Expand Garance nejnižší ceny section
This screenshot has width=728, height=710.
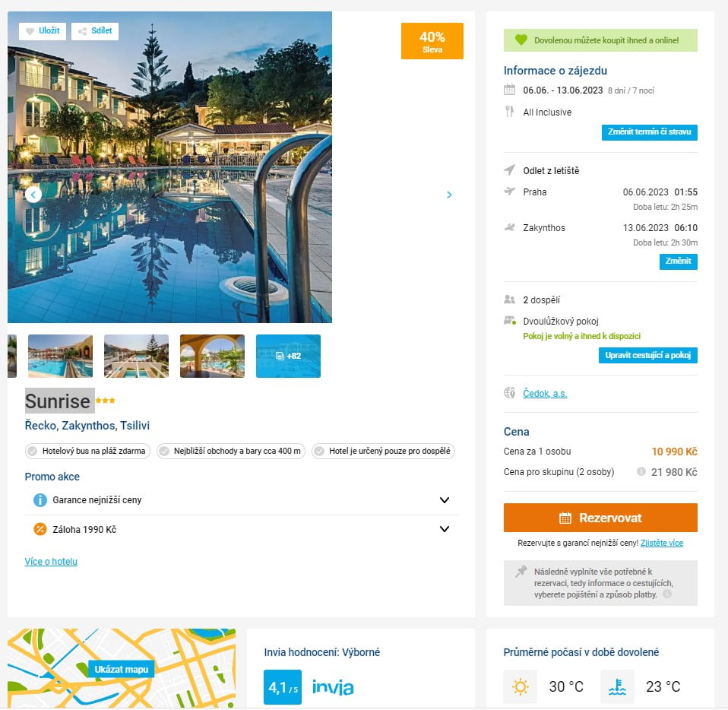pyautogui.click(x=445, y=500)
